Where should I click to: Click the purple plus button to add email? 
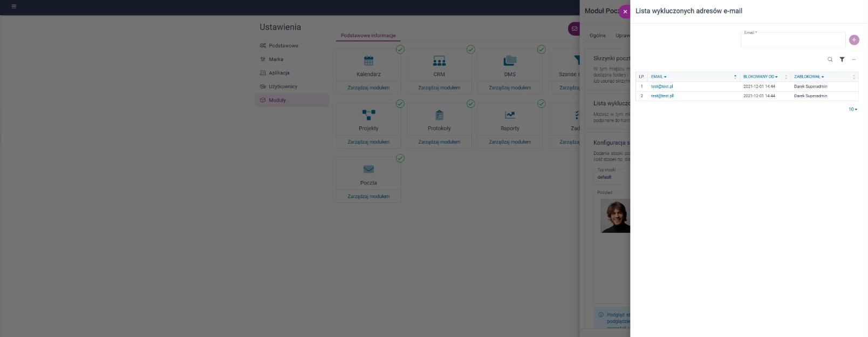point(854,40)
